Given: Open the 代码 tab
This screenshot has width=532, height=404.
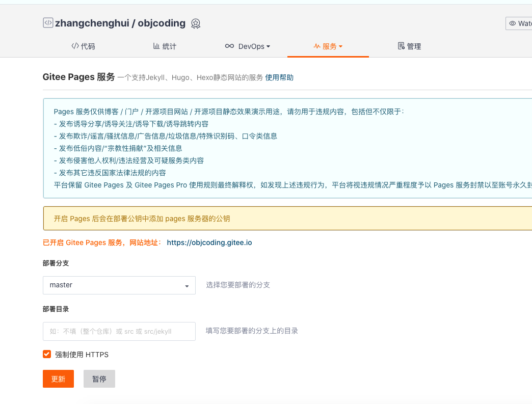Looking at the screenshot, I should (x=83, y=46).
